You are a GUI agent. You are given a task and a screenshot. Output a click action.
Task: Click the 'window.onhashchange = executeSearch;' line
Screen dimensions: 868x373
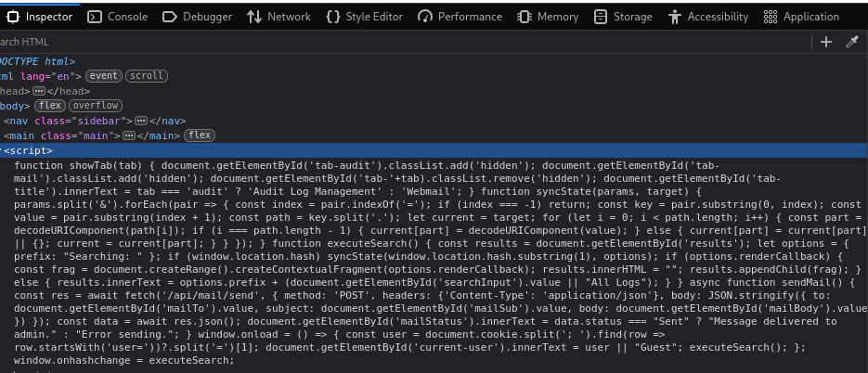pos(124,360)
